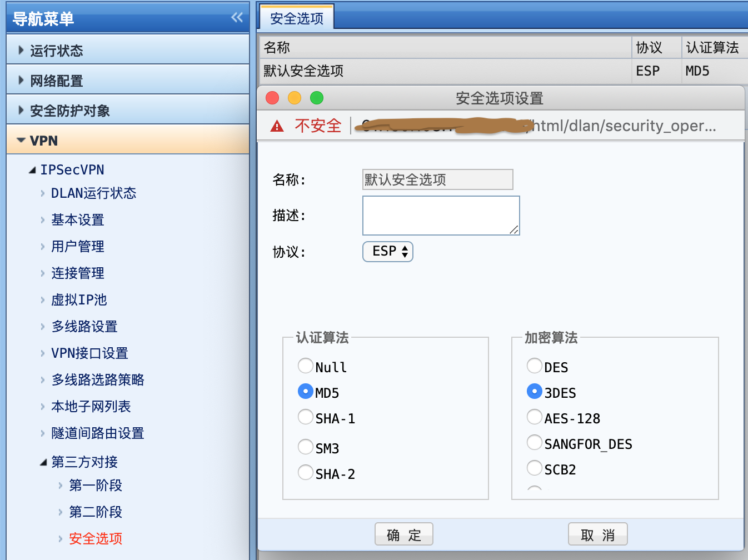This screenshot has width=748, height=560.
Task: Switch to the 安全选项 tab
Action: point(297,18)
